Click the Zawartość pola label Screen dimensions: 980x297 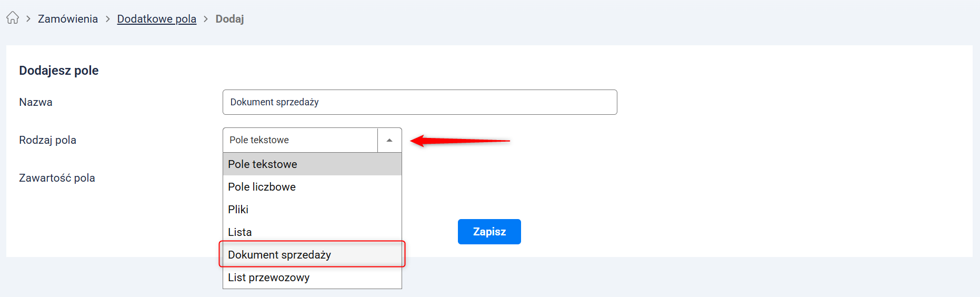[57, 178]
